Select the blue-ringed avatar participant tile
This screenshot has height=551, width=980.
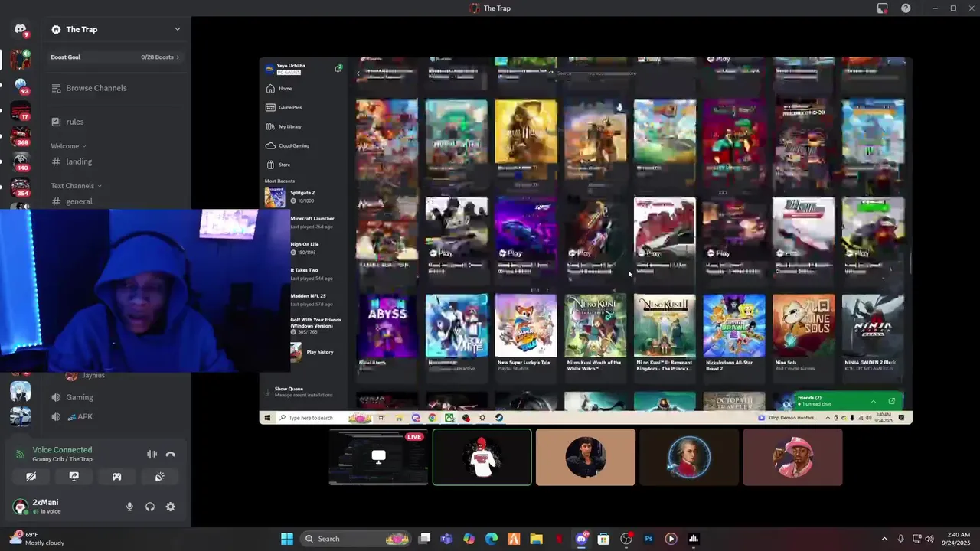point(689,457)
